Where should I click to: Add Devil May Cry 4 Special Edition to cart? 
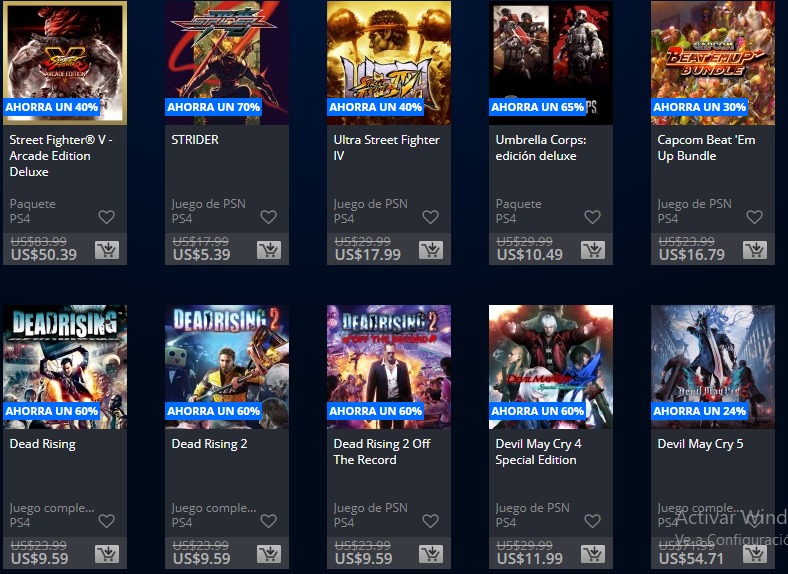coord(593,554)
